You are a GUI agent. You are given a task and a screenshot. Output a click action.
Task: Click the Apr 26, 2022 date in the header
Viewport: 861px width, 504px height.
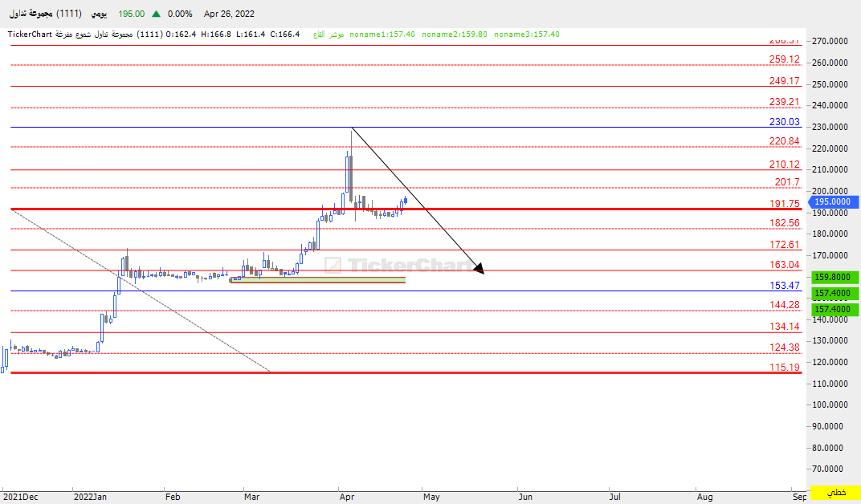tap(229, 14)
